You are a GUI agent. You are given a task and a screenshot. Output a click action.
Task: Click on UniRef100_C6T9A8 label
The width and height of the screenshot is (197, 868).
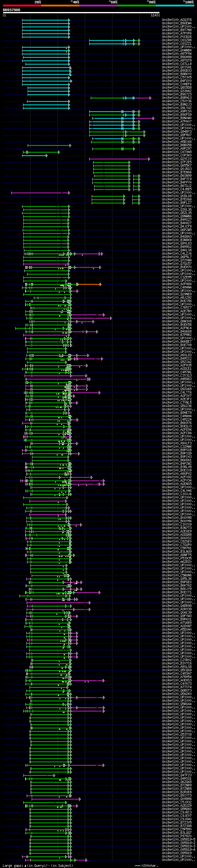click(x=177, y=152)
